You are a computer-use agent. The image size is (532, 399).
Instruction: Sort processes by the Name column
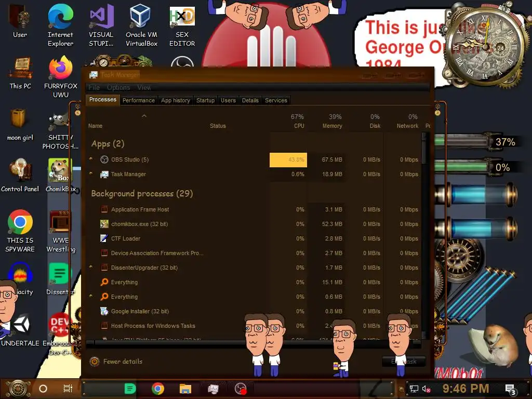pos(95,126)
